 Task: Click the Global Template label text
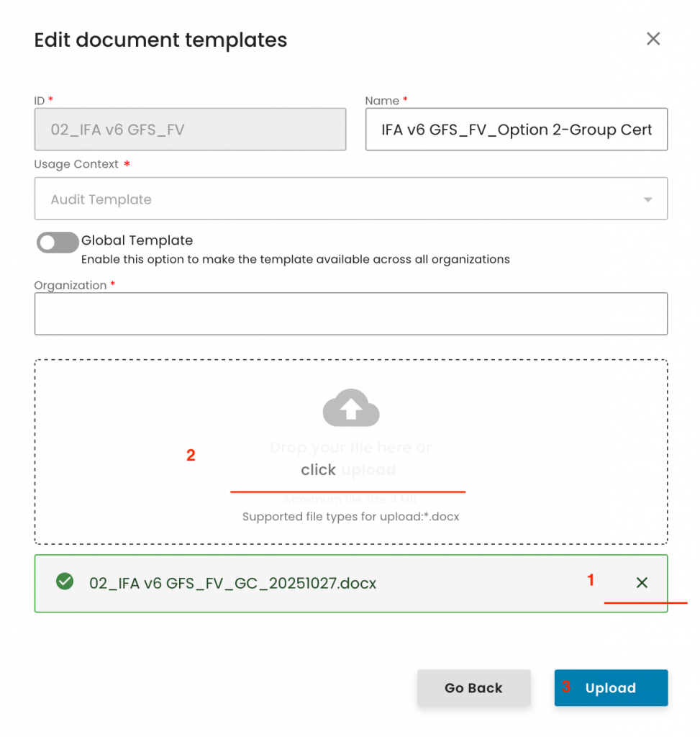(137, 240)
